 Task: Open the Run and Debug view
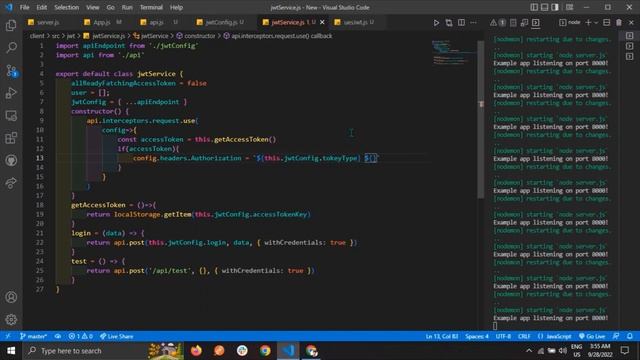coord(11,93)
